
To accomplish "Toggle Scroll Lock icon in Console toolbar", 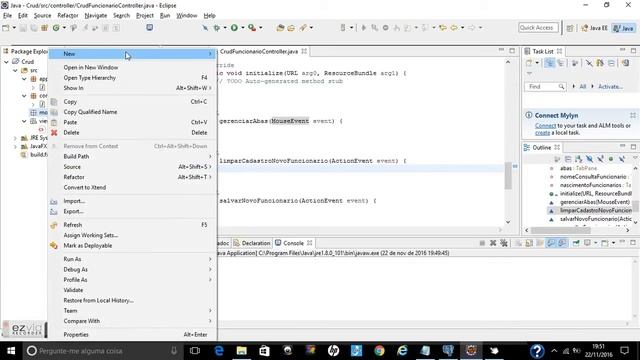I will [529, 243].
